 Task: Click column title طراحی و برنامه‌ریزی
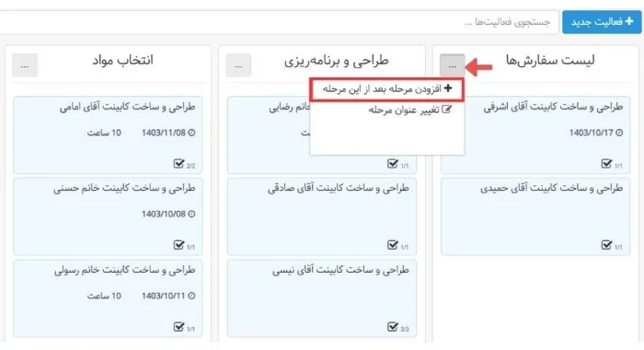[x=336, y=62]
